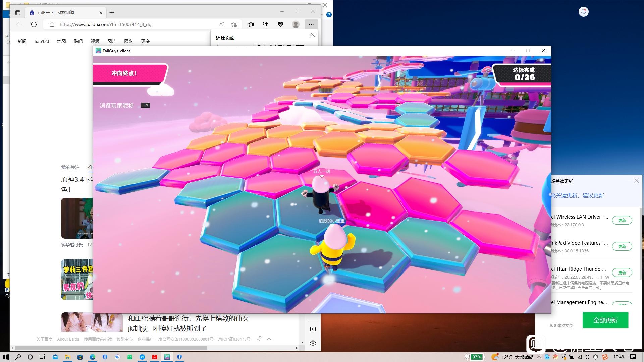Switch to FallGuys client taskbar icon
644x362 pixels.
[167, 357]
